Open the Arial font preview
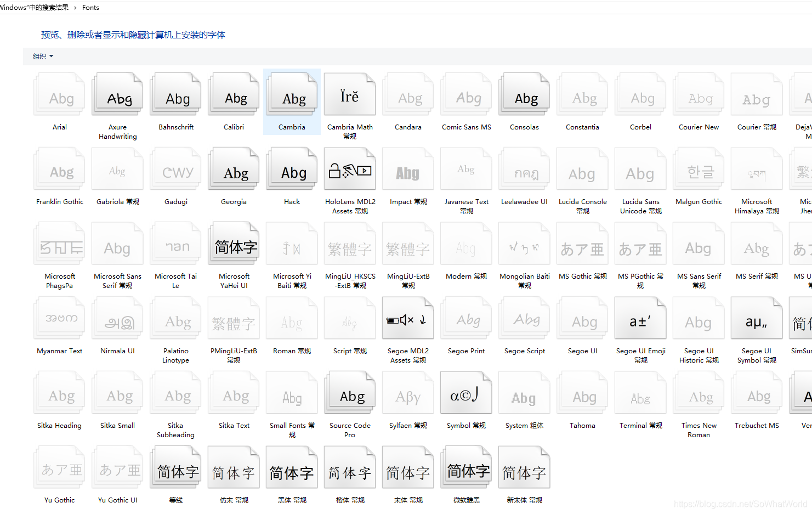The height and width of the screenshot is (514, 812). pyautogui.click(x=59, y=94)
